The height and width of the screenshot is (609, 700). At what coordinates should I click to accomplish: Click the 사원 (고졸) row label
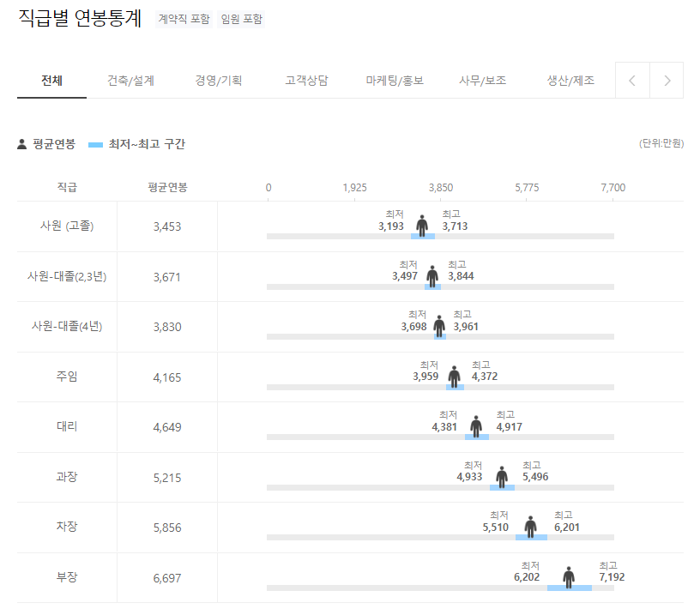tap(67, 226)
